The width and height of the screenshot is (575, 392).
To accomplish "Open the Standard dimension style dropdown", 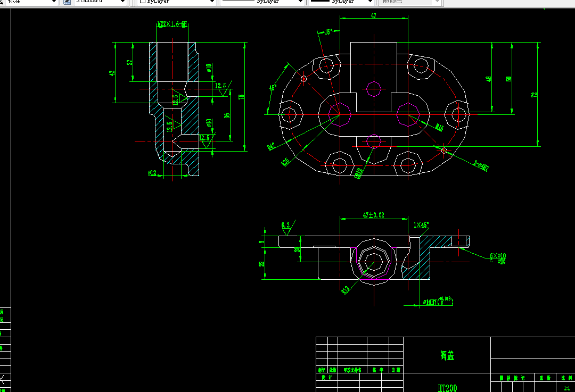I will [x=100, y=2].
